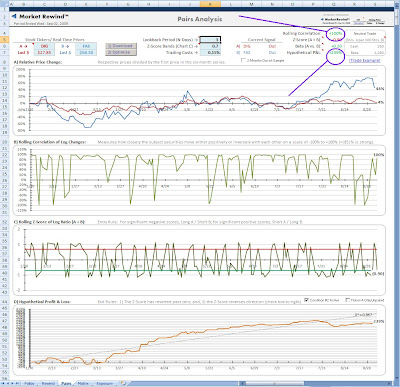Viewport: 400px width, 387px height.
Task: Enable the checkbox right of Condition #2 Active
Action: (x=347, y=300)
